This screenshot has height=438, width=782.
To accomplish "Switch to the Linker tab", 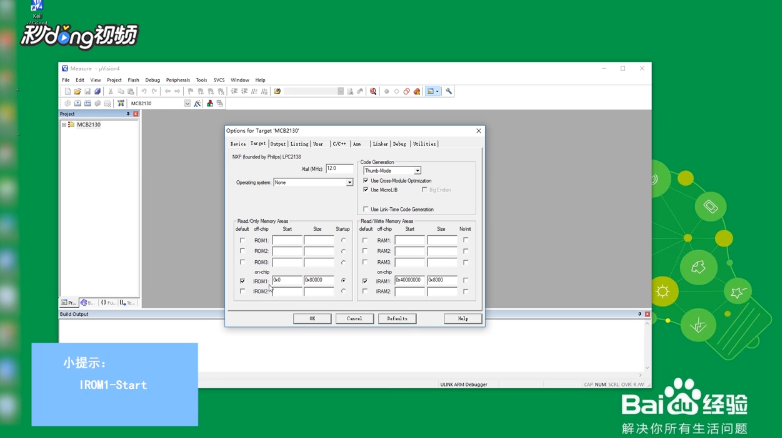I will (380, 144).
